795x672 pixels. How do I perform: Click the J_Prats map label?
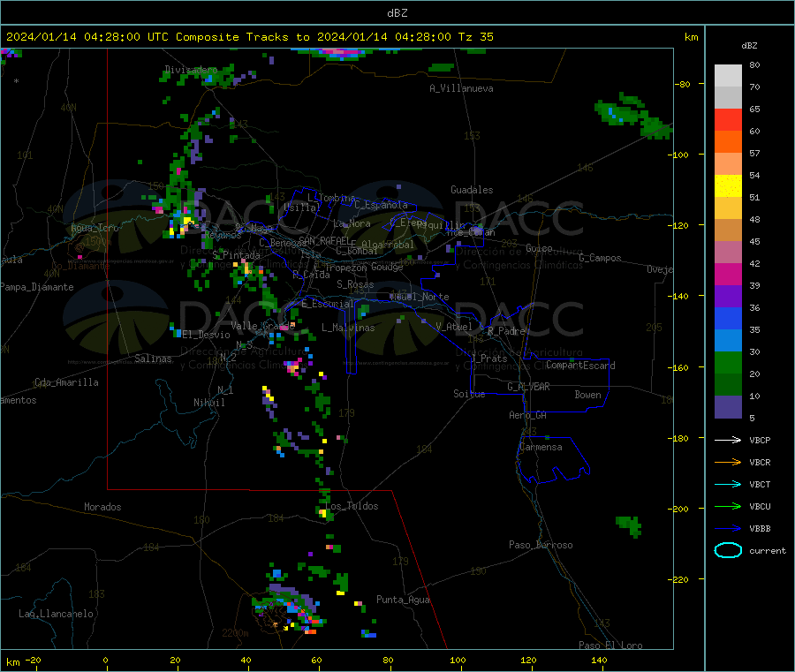pos(488,359)
